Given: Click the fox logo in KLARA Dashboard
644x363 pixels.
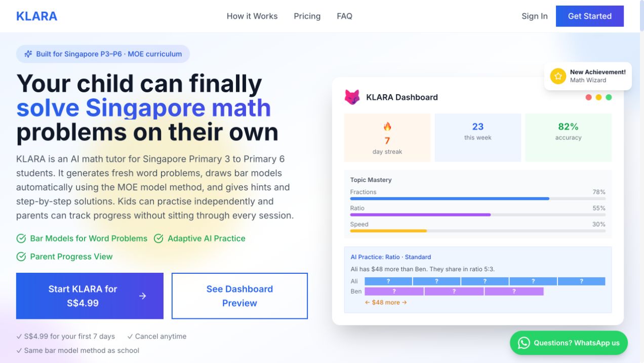Looking at the screenshot, I should pyautogui.click(x=352, y=97).
